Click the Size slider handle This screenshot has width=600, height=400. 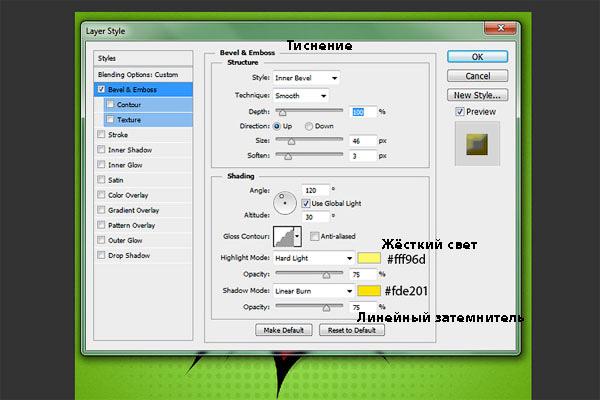click(292, 142)
